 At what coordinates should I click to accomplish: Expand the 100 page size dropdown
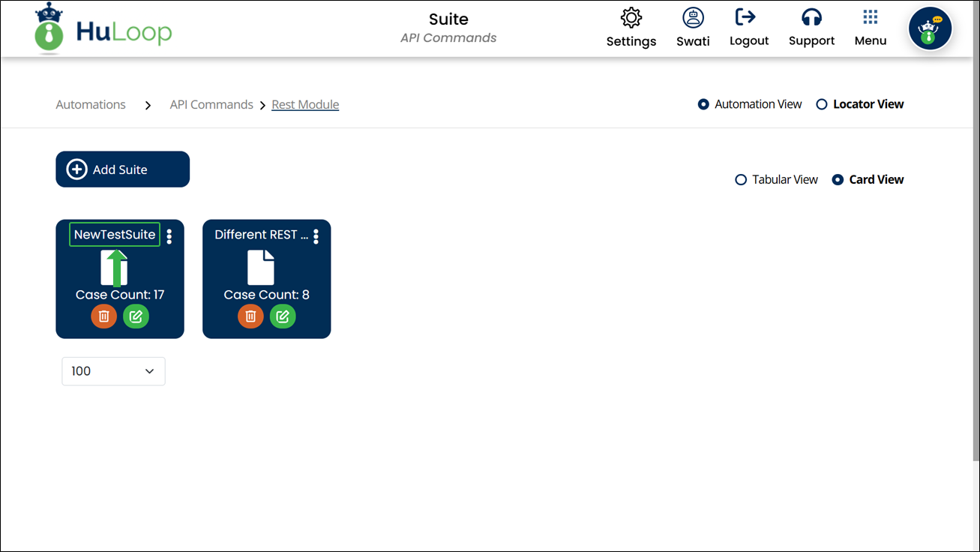pyautogui.click(x=113, y=371)
